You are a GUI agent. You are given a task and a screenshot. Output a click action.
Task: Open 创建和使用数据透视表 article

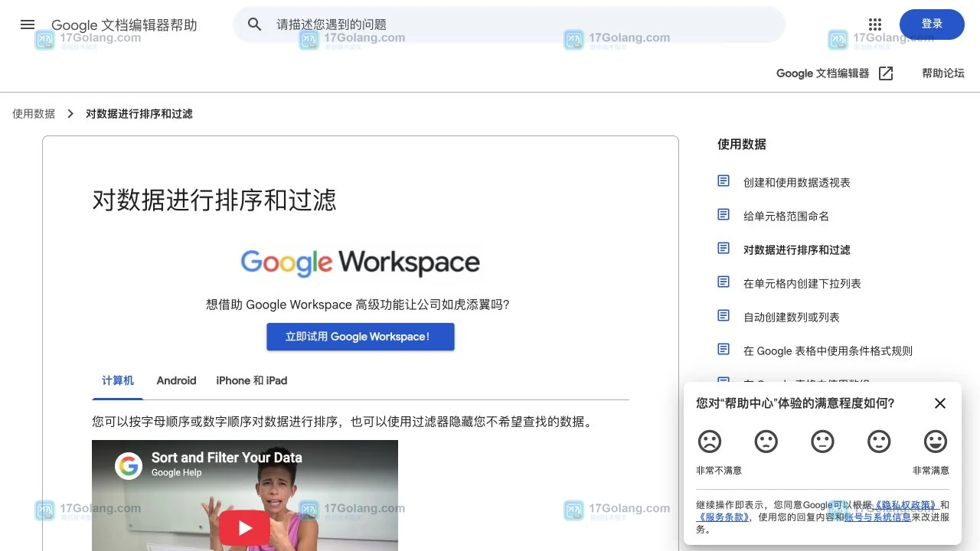pos(797,182)
